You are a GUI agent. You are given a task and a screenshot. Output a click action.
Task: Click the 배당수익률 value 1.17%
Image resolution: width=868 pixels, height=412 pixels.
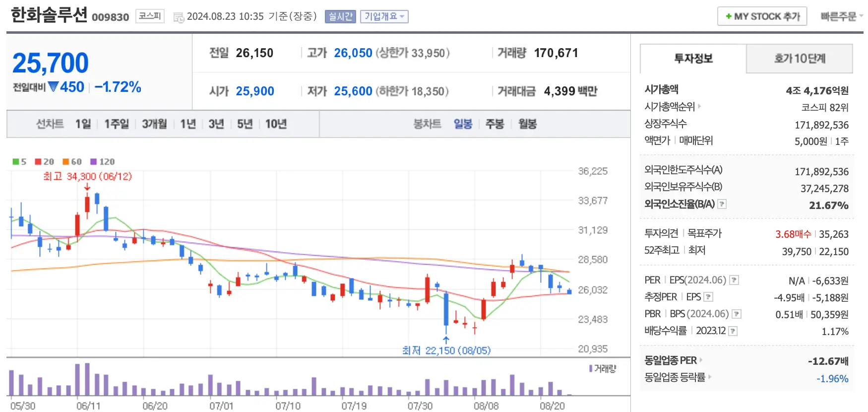(x=835, y=331)
